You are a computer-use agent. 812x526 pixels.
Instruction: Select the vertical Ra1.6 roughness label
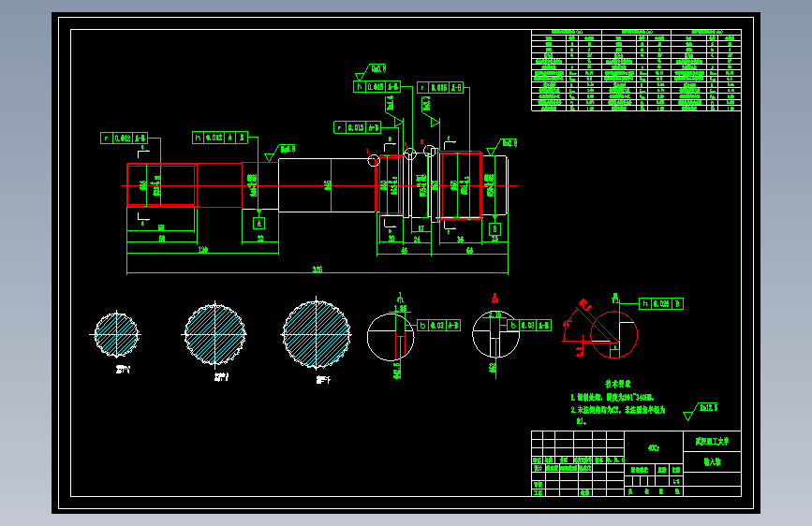[390, 103]
